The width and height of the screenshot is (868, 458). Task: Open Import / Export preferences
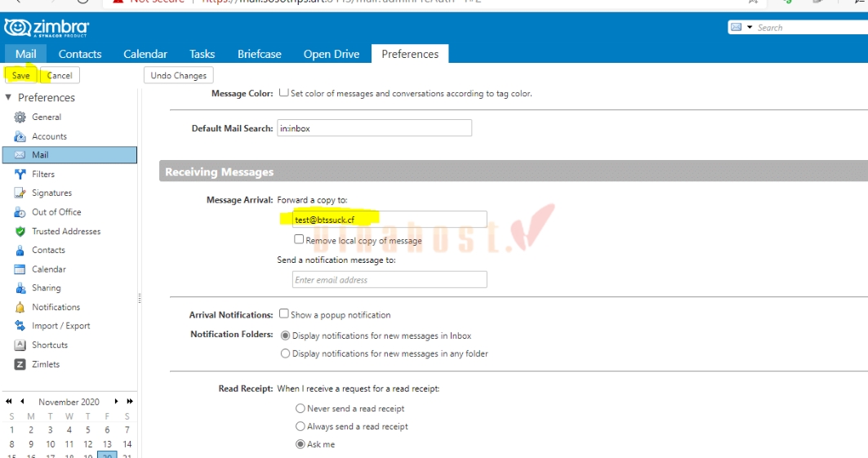tap(61, 326)
